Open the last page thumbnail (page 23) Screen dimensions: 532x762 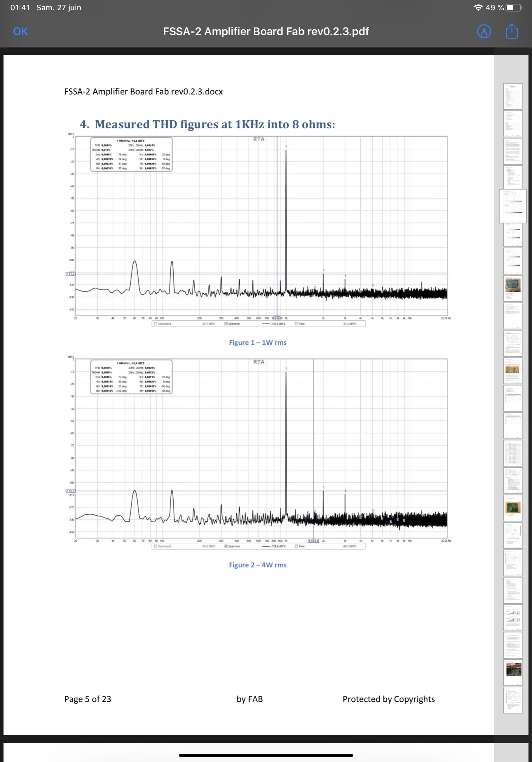pyautogui.click(x=513, y=700)
